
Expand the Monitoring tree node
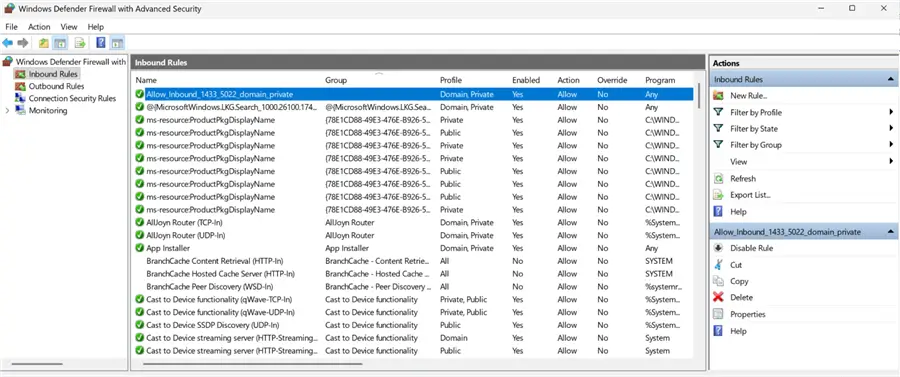tap(7, 111)
